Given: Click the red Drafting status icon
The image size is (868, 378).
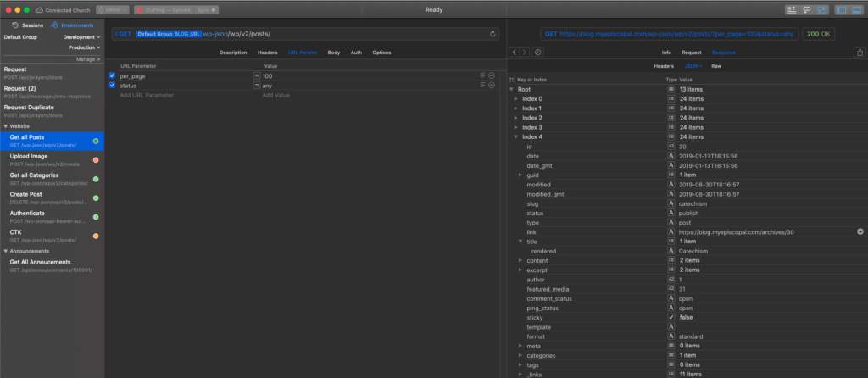Looking at the screenshot, I should click(140, 10).
